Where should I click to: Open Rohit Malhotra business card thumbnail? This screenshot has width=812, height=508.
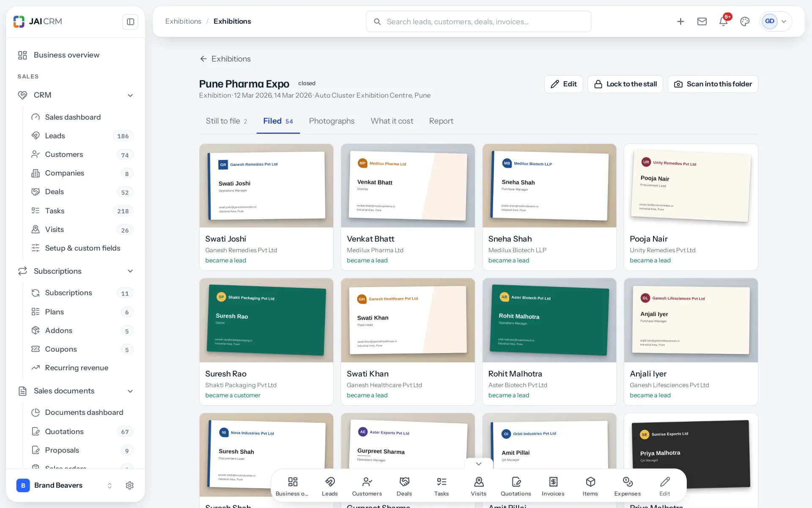[x=549, y=320]
